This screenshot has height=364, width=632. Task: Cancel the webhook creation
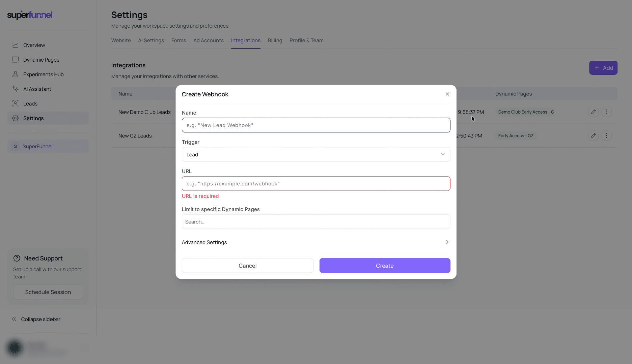pos(247,266)
